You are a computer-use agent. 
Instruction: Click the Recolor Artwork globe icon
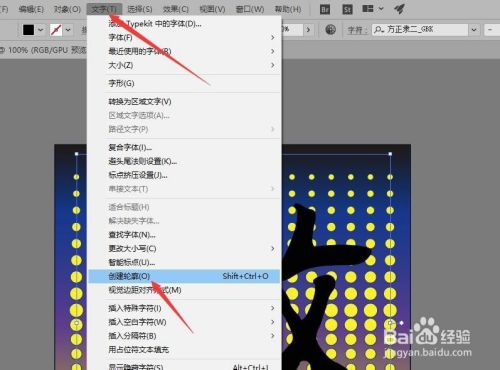tap(330, 30)
